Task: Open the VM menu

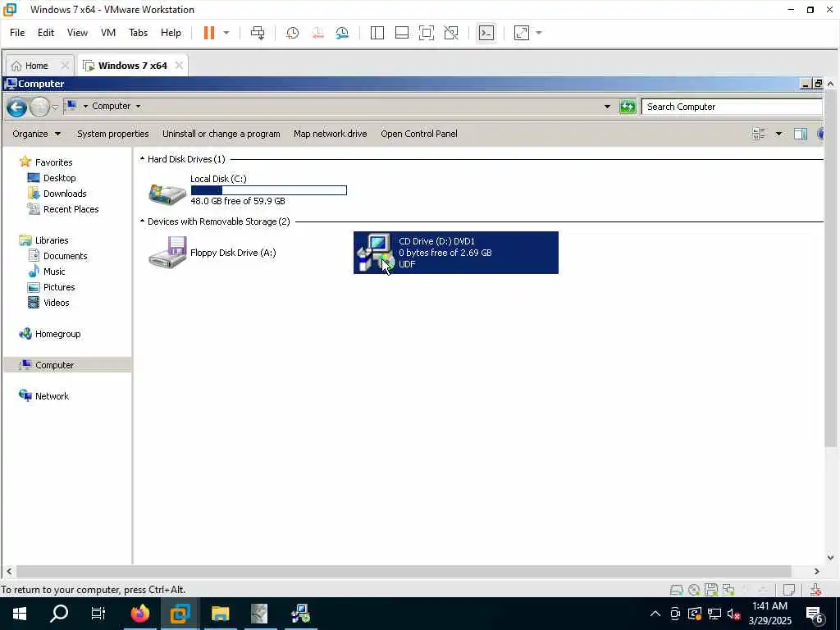Action: click(108, 33)
